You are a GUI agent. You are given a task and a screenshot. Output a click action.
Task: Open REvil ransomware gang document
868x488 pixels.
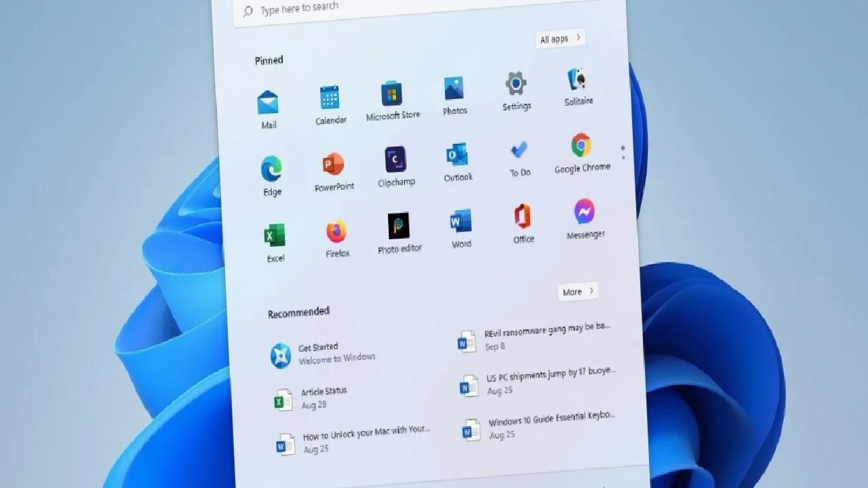534,337
